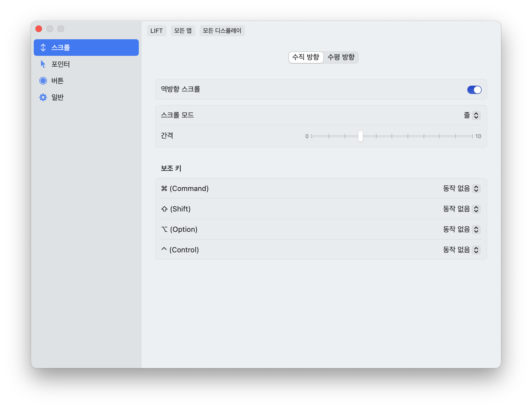The width and height of the screenshot is (532, 409).
Task: Click the Control caret symbol icon
Action: click(x=164, y=249)
